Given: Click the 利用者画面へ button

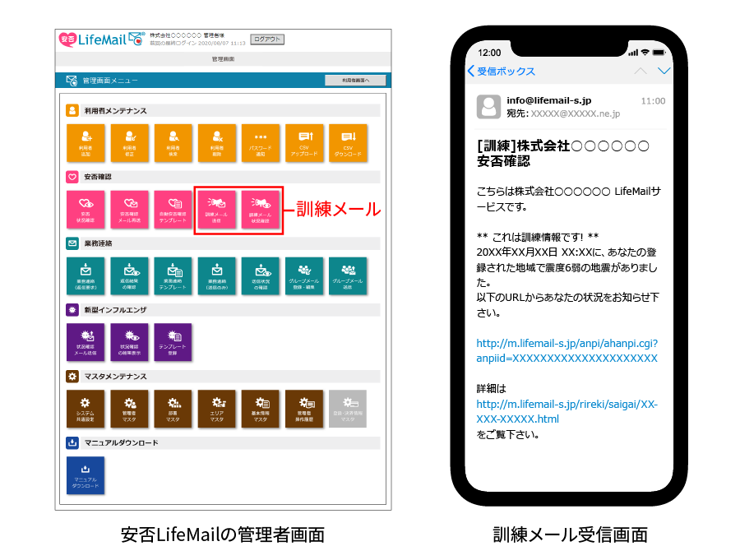Looking at the screenshot, I should pyautogui.click(x=355, y=81).
